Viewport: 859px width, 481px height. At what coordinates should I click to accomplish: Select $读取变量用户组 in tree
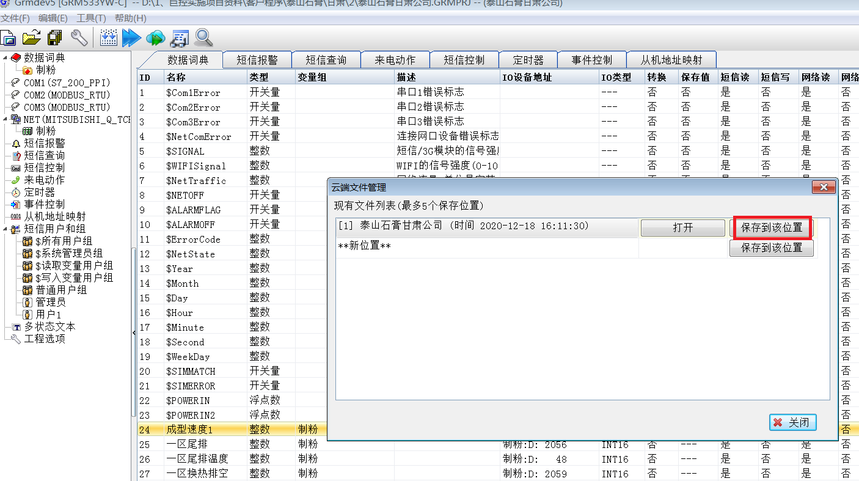click(x=74, y=265)
